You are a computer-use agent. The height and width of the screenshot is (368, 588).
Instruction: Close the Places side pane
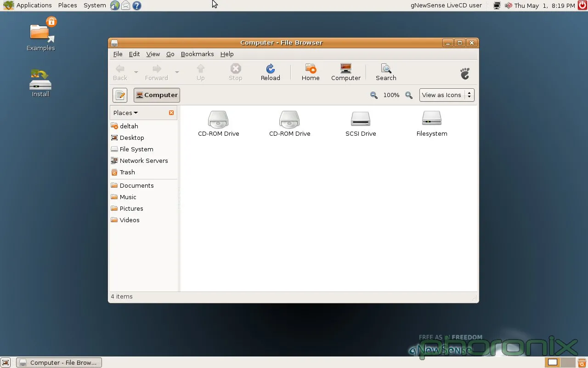(171, 113)
